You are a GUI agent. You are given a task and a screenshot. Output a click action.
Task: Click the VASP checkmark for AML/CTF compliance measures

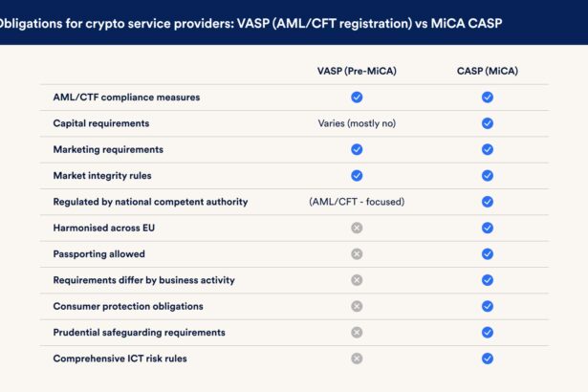coord(357,98)
